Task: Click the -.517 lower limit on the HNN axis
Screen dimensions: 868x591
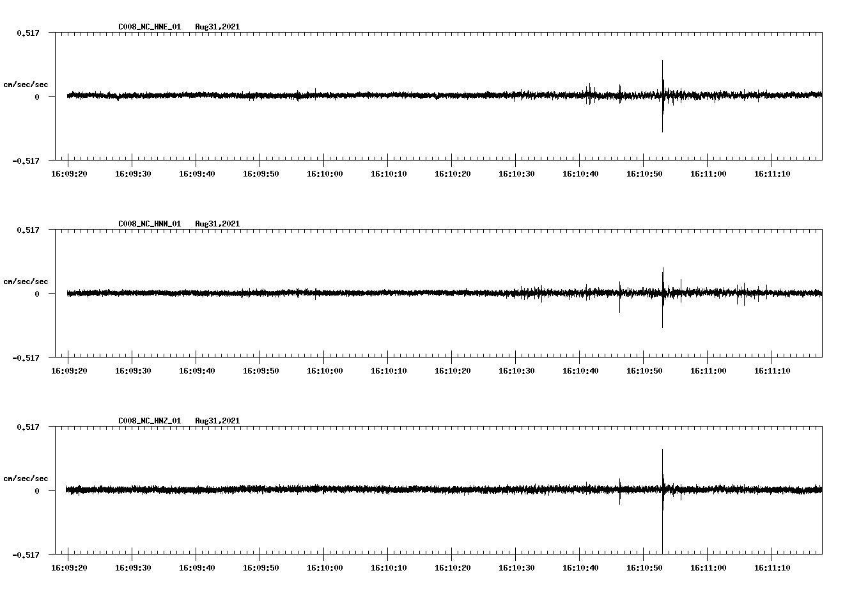Action: [x=26, y=358]
